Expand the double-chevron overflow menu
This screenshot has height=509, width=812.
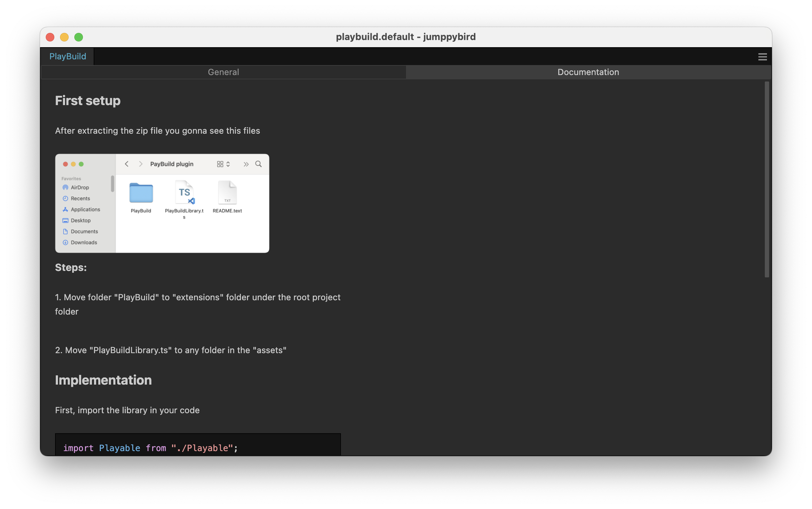pos(246,164)
